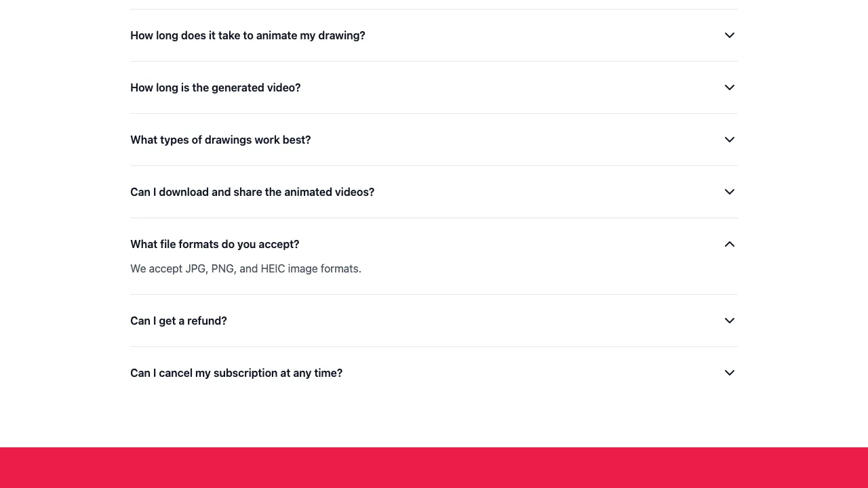Open the 'Can I get a refund?' question
The width and height of the screenshot is (868, 488).
[x=178, y=321]
